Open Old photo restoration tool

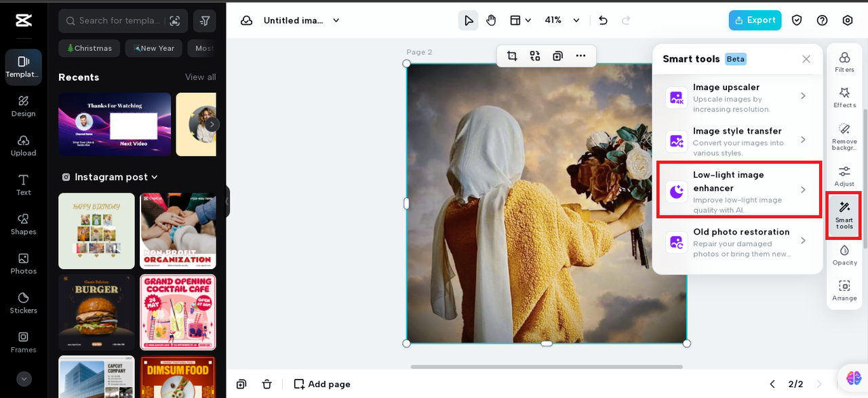(x=738, y=242)
